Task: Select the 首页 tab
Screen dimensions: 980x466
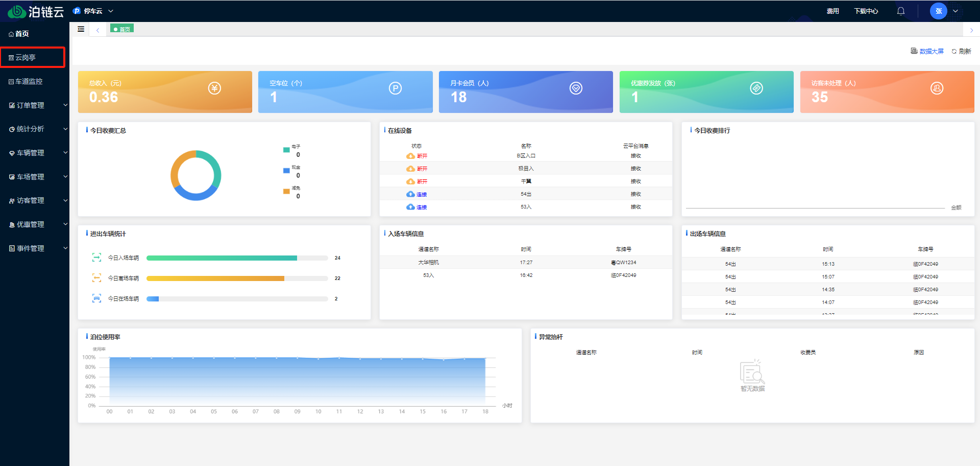Action: coord(122,29)
